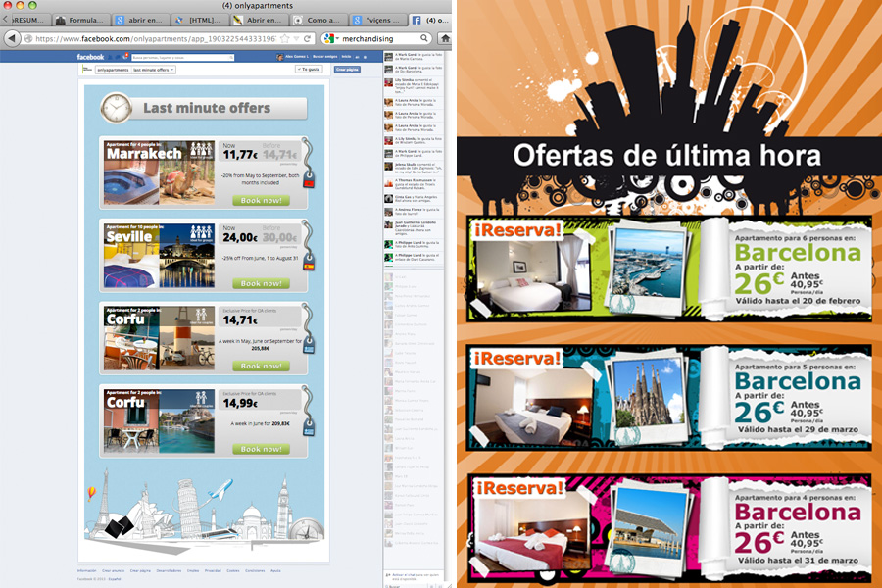Switch to the [HTML]... tab
Image resolution: width=882 pixels, height=588 pixels.
point(199,20)
